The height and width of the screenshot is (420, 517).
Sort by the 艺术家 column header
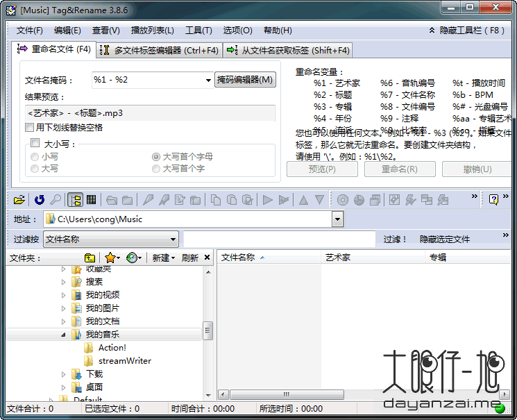tap(373, 258)
